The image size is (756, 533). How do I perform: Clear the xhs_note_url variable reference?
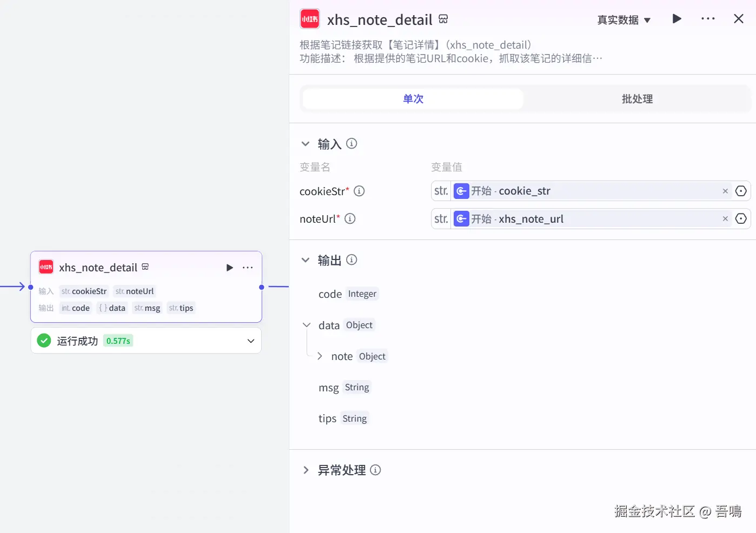click(x=725, y=219)
